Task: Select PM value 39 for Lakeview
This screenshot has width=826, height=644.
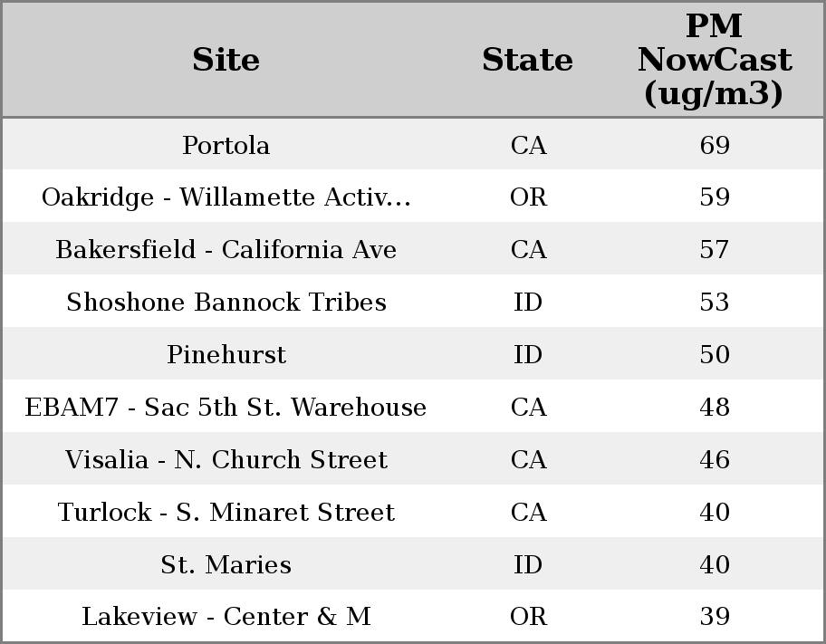Action: (x=715, y=617)
